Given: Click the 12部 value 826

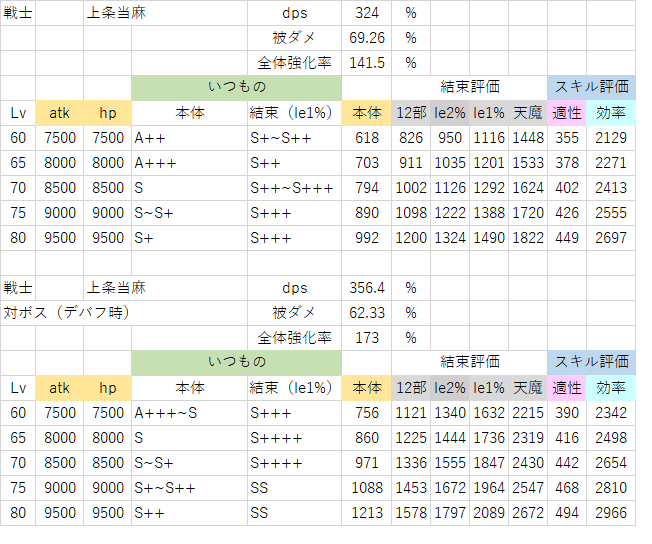Looking at the screenshot, I should click(x=411, y=138).
